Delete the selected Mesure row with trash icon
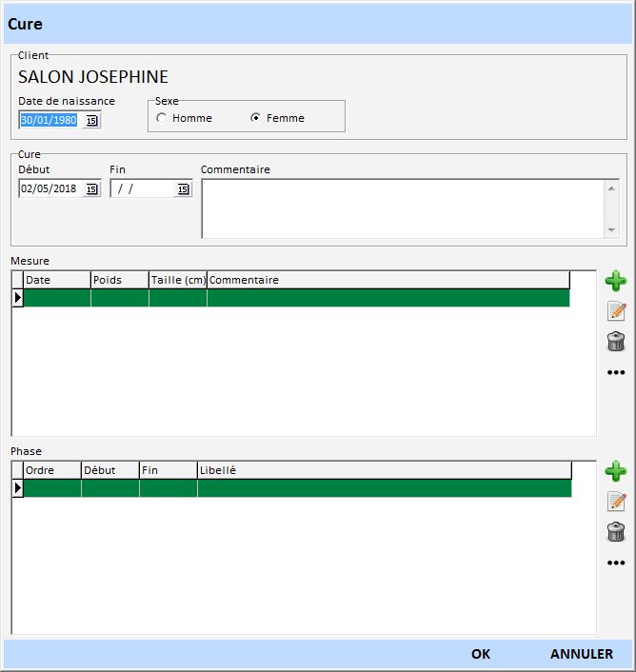Image resolution: width=636 pixels, height=672 pixels. point(615,342)
